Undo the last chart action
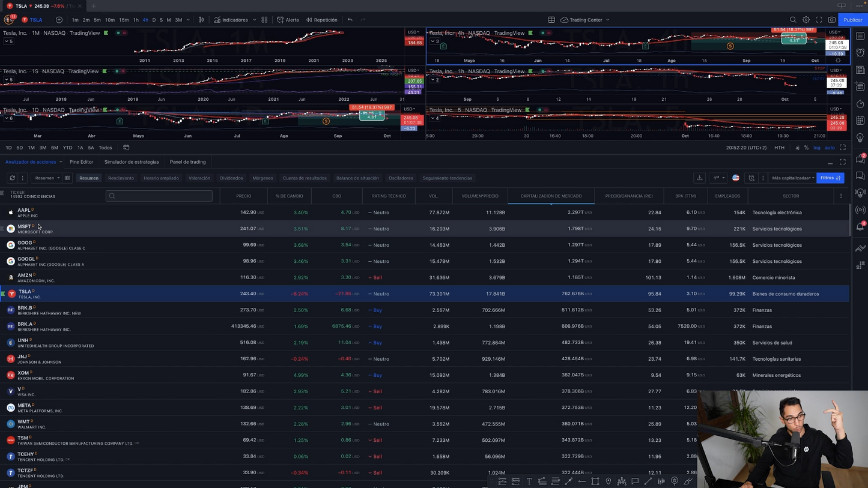Image resolution: width=868 pixels, height=488 pixels. [x=350, y=20]
